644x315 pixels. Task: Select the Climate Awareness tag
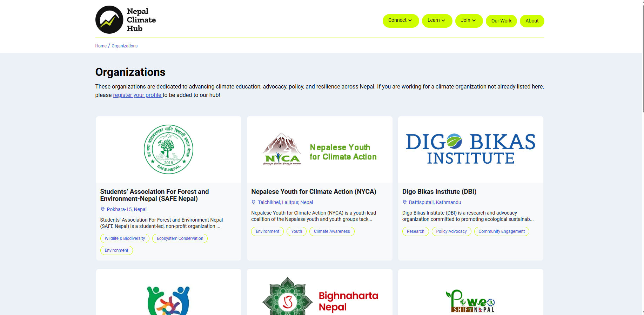[x=332, y=231]
